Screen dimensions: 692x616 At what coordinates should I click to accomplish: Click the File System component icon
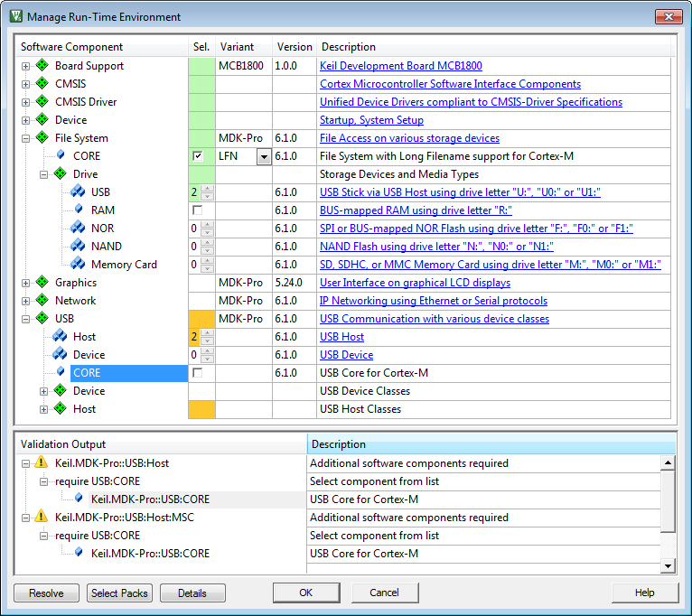42,138
